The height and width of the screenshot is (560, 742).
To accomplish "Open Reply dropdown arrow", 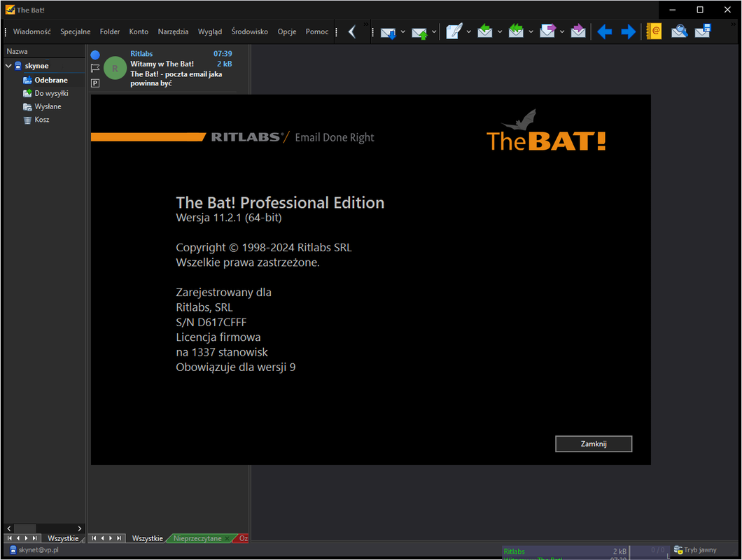I will point(500,31).
